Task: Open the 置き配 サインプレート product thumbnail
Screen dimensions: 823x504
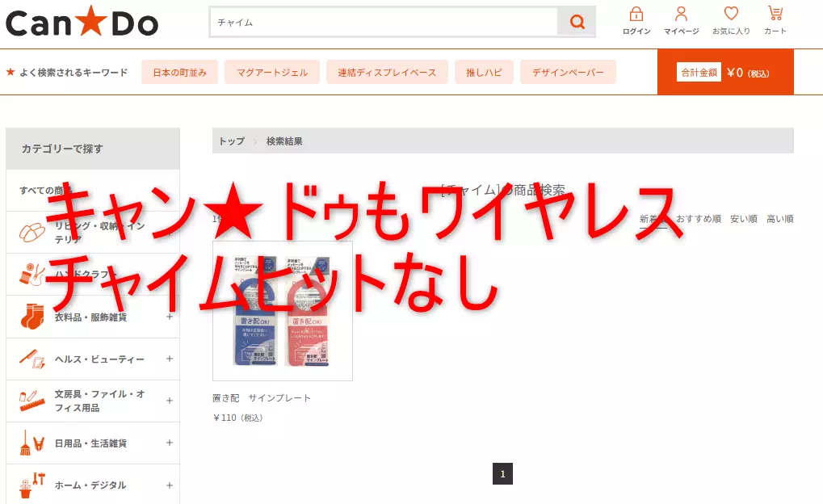Action: tap(283, 311)
